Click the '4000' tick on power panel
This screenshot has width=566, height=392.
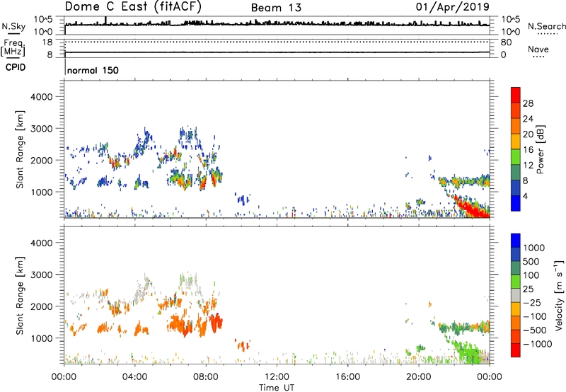coord(41,97)
